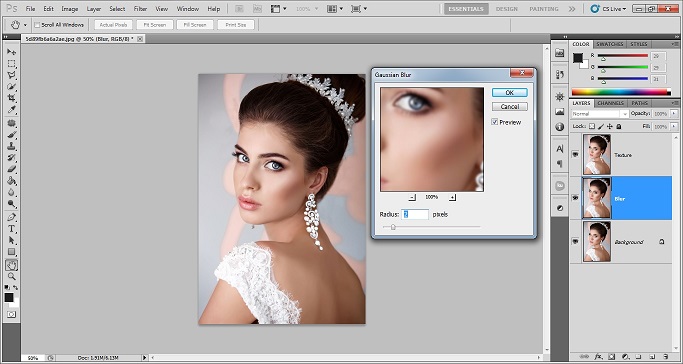Select the Quick Selection tool

coord(11,86)
